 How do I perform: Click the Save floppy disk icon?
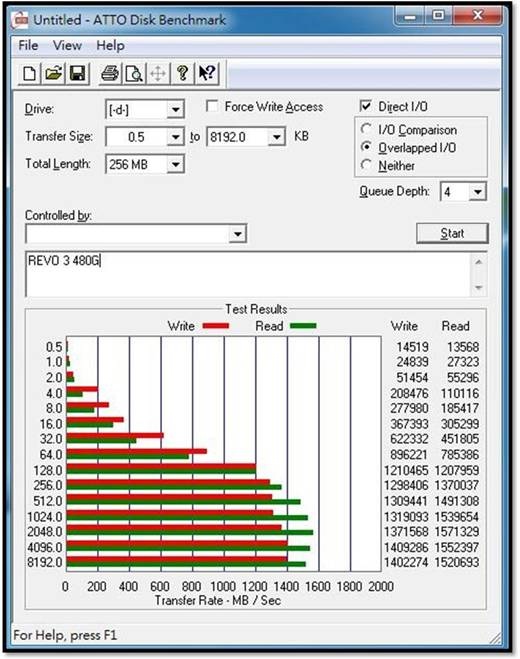[77, 74]
